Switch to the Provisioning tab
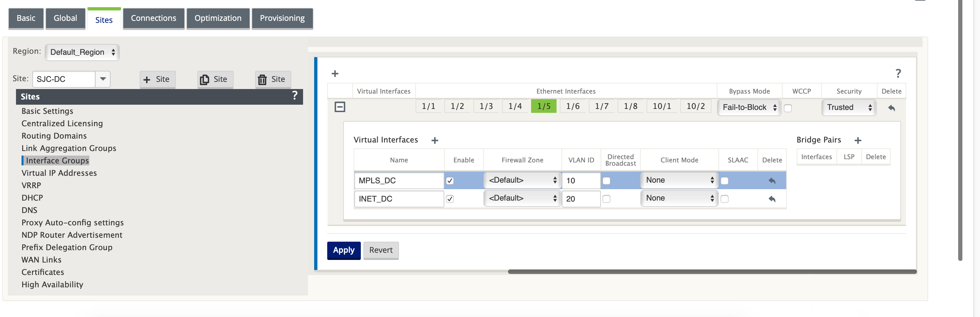 click(x=282, y=18)
